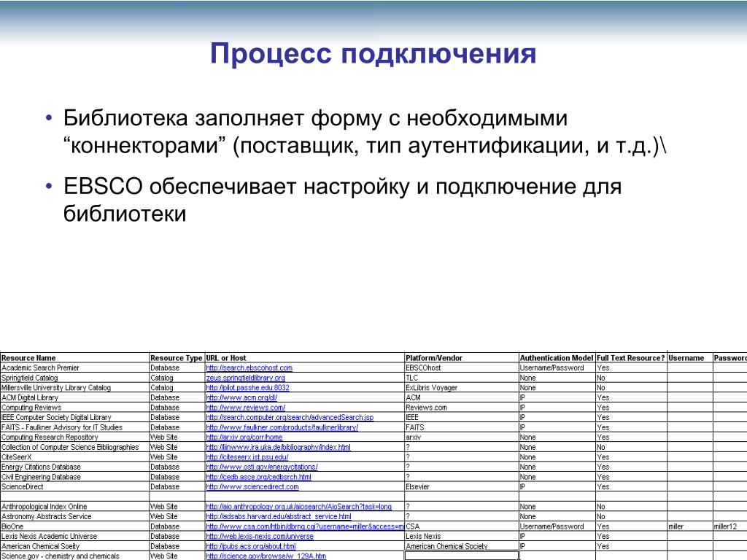Open the search.ebscohost.com link
747x560 pixels.
tap(249, 367)
